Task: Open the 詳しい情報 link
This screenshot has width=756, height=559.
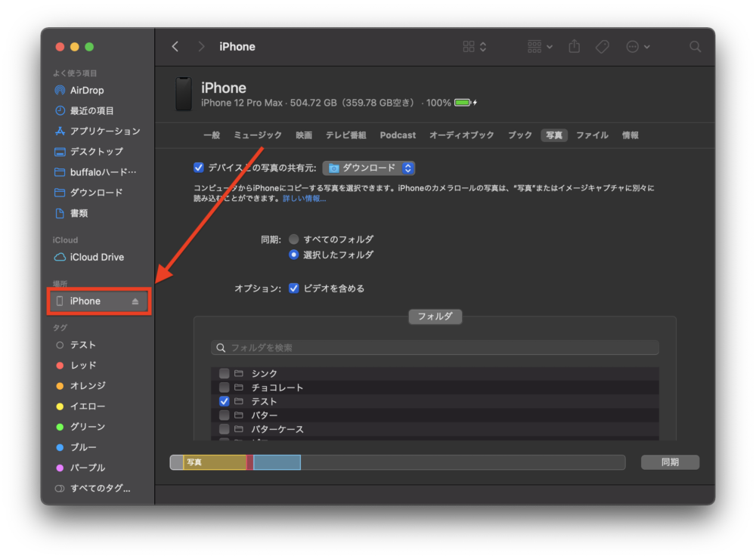Action: coord(304,199)
